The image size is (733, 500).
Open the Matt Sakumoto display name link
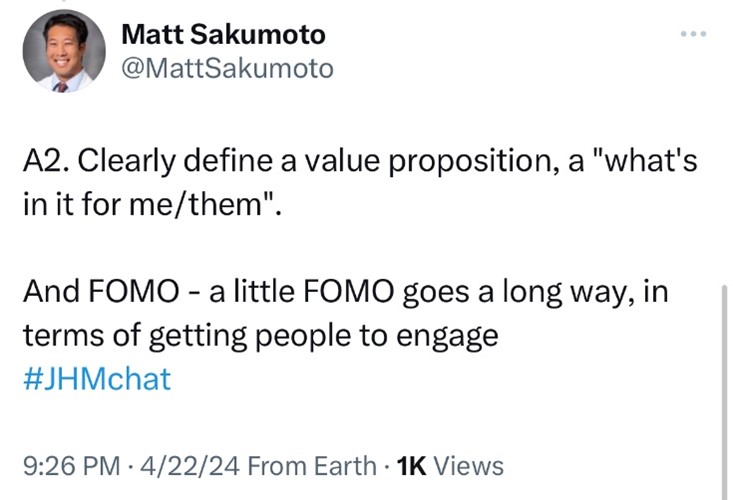(222, 34)
